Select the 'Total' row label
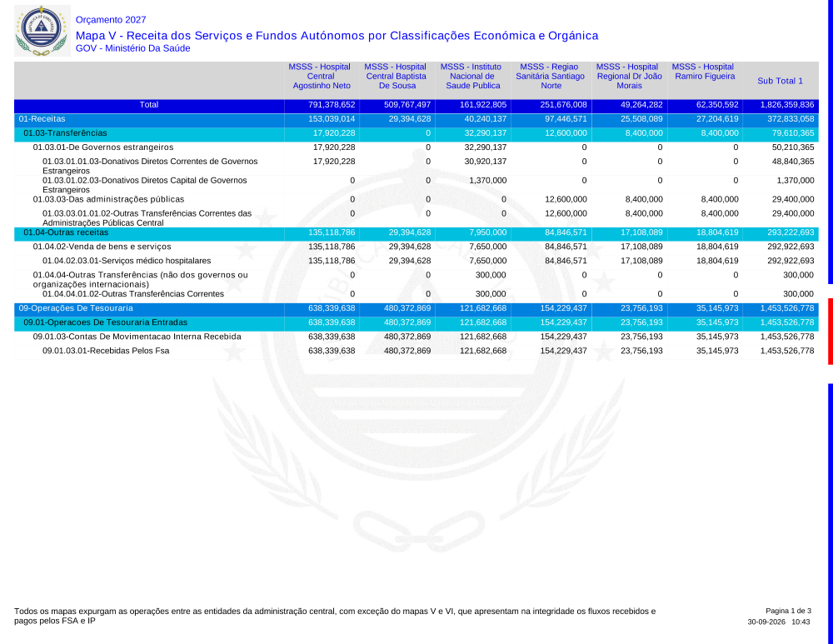 click(x=149, y=105)
